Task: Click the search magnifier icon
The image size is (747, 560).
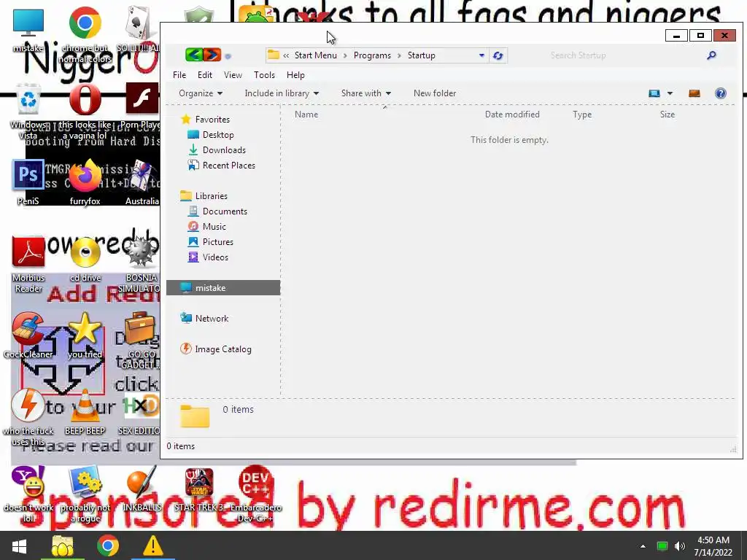Action: tap(711, 55)
